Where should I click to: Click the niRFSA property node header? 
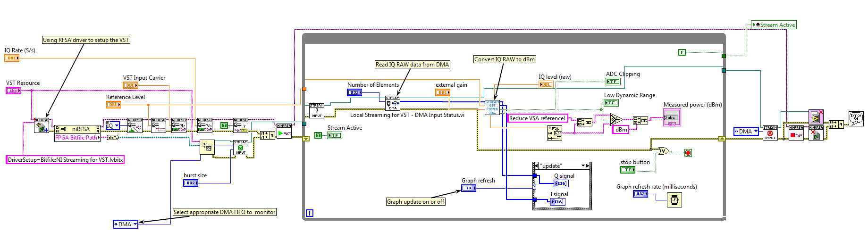(x=78, y=129)
